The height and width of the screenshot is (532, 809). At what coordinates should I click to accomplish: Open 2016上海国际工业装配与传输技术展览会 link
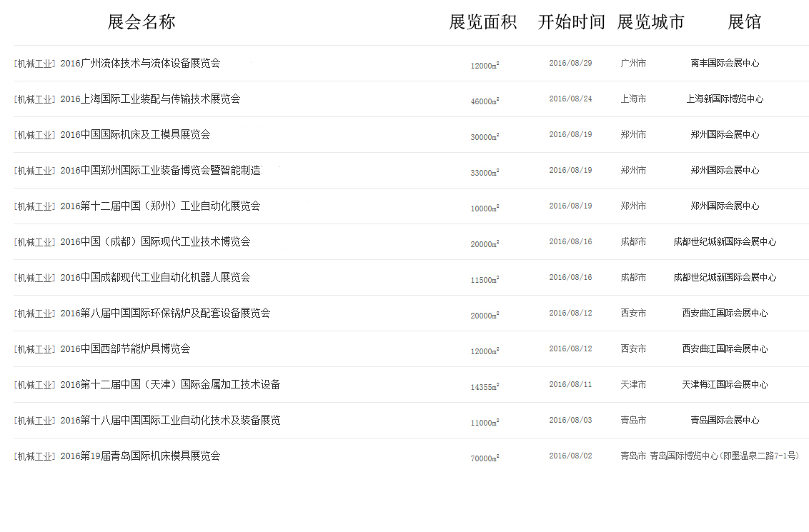point(150,99)
